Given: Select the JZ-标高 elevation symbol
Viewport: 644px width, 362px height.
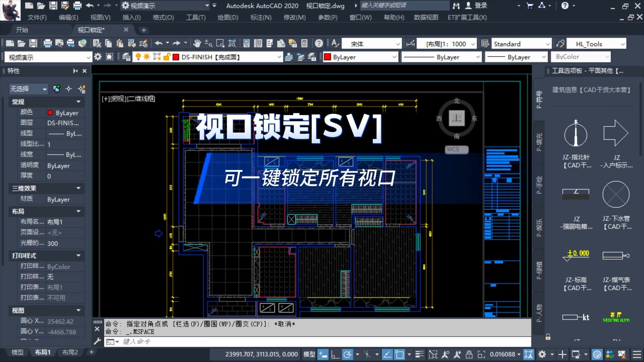Looking at the screenshot, I should click(x=576, y=255).
